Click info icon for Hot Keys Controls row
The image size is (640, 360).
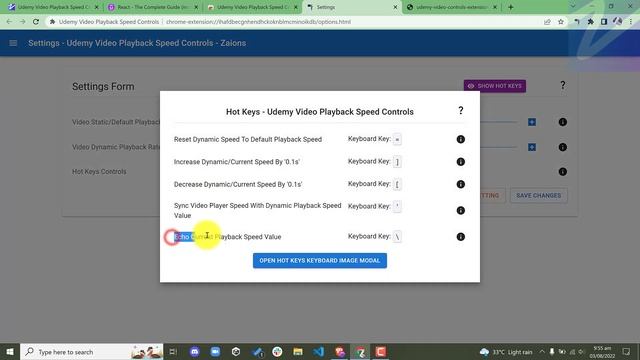562,171
